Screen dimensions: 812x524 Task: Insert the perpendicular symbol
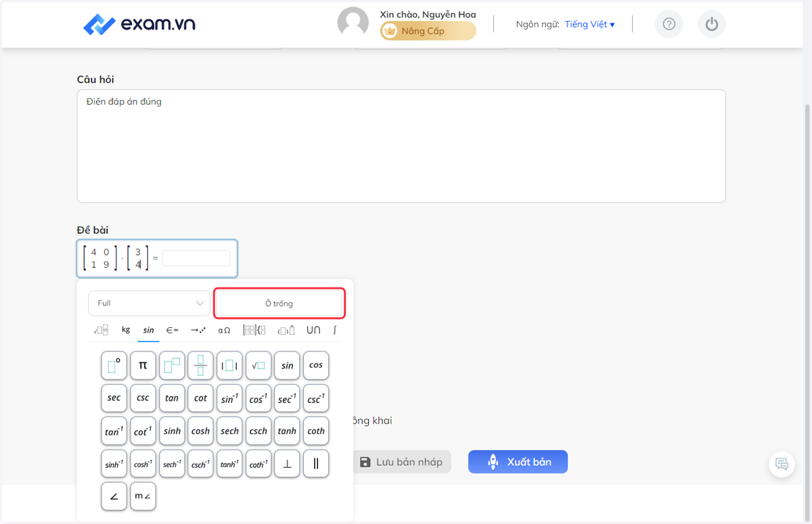[x=287, y=464]
